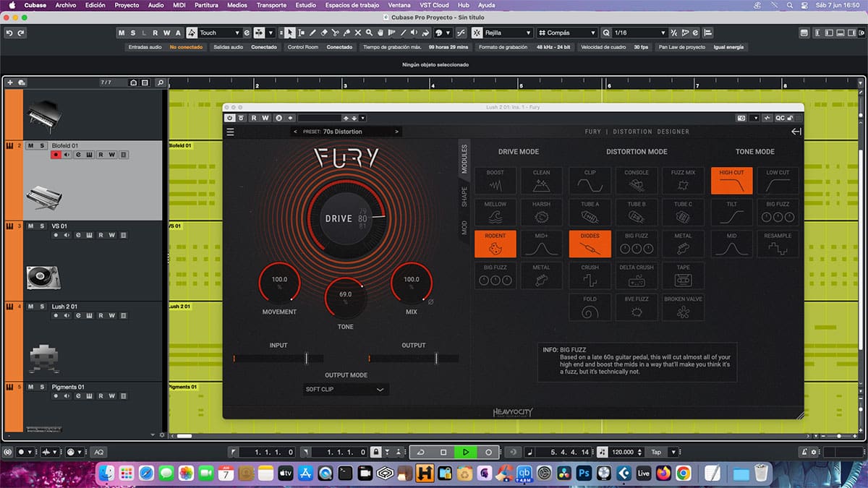Toggle the DIODES distortion mode off
The image size is (868, 488).
590,244
